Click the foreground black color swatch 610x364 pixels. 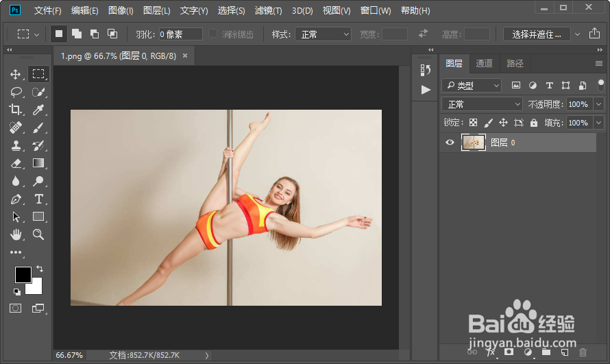tap(23, 275)
